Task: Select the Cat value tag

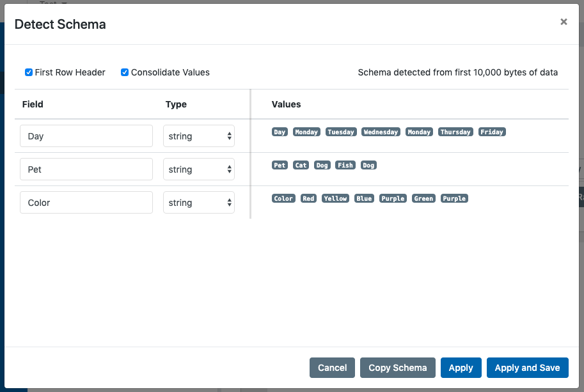Action: [x=301, y=165]
